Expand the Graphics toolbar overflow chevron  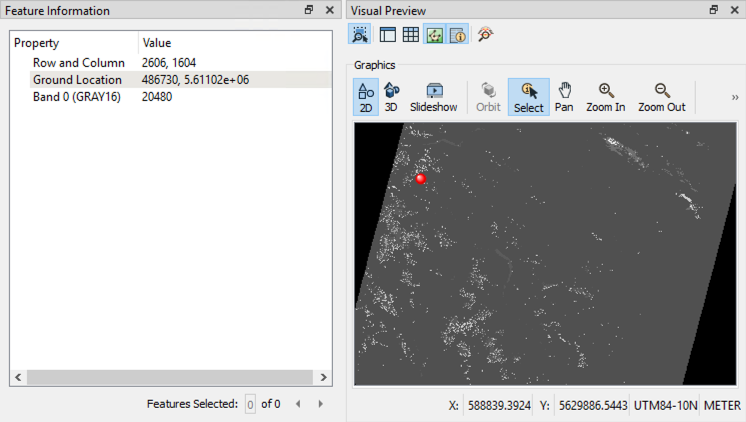tap(735, 98)
